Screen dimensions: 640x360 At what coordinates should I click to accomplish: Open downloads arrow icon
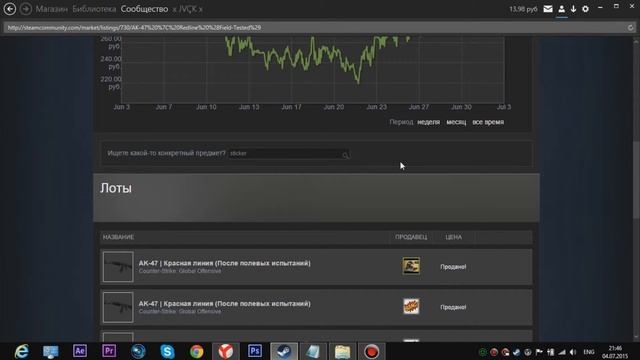573,9
